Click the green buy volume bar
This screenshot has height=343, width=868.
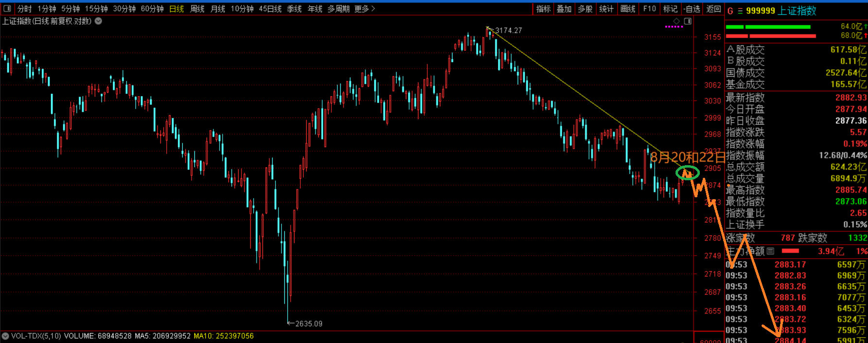pos(768,27)
